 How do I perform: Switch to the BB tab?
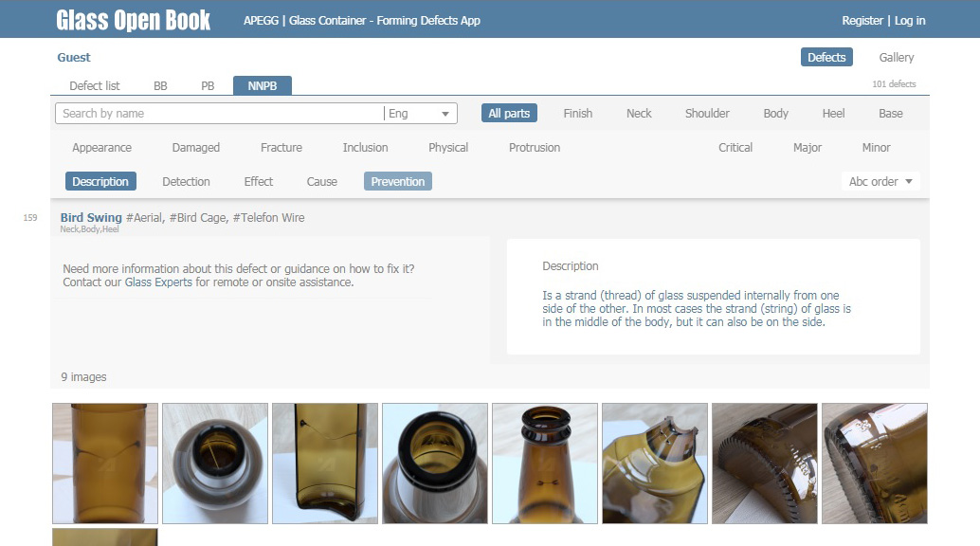[x=160, y=85]
